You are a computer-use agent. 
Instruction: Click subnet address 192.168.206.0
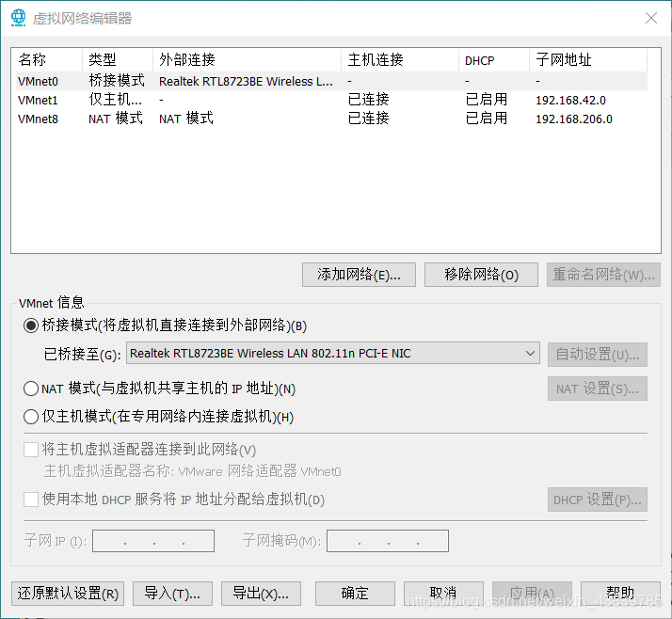coord(574,119)
